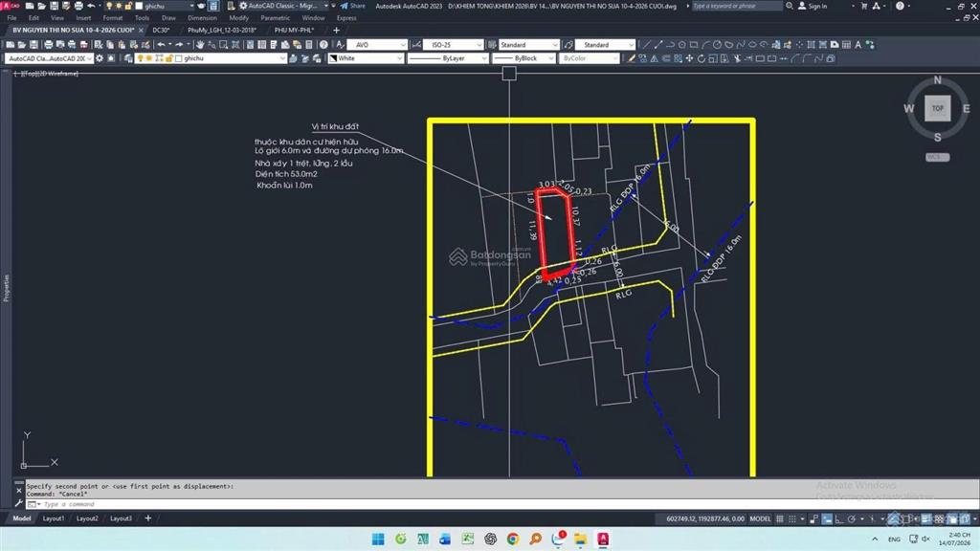This screenshot has height=551, width=980.
Task: Toggle ghichu layer on/off lightbulb
Action: (140, 58)
